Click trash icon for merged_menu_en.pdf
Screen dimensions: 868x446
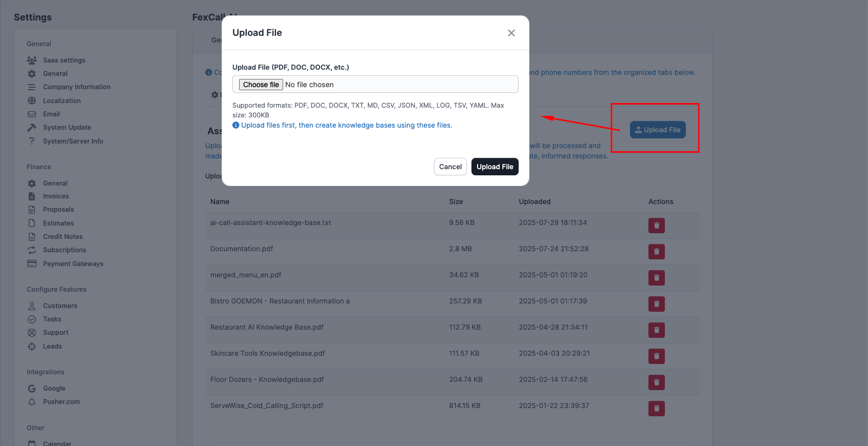656,278
